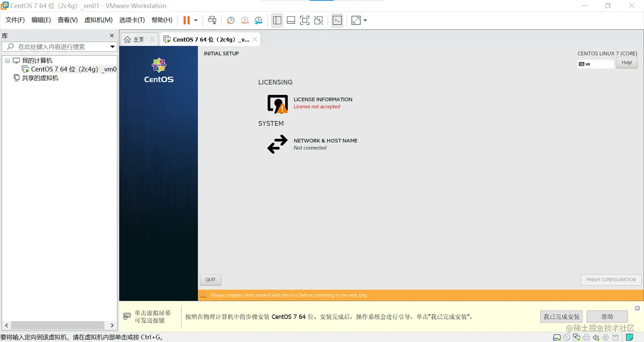The width and height of the screenshot is (644, 342).
Task: Revert the virtual machine to the snapshot
Action: point(244,20)
